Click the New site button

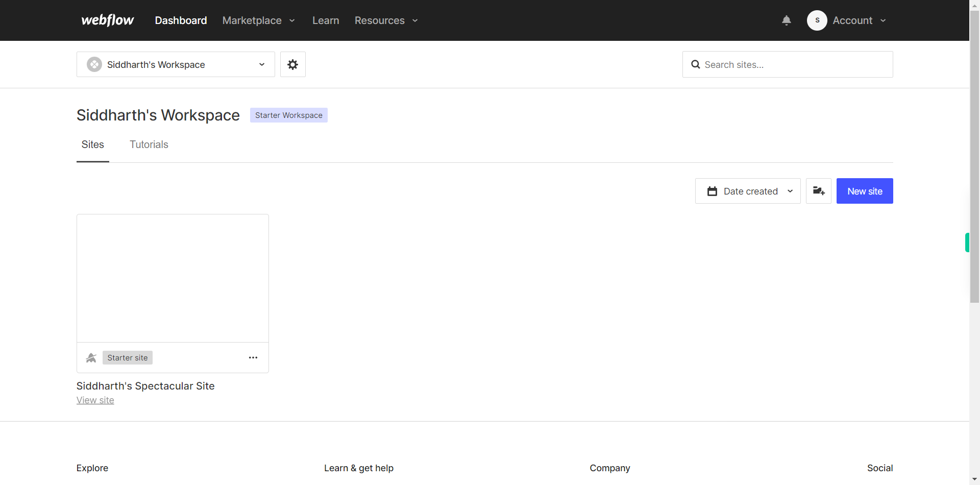click(x=865, y=191)
